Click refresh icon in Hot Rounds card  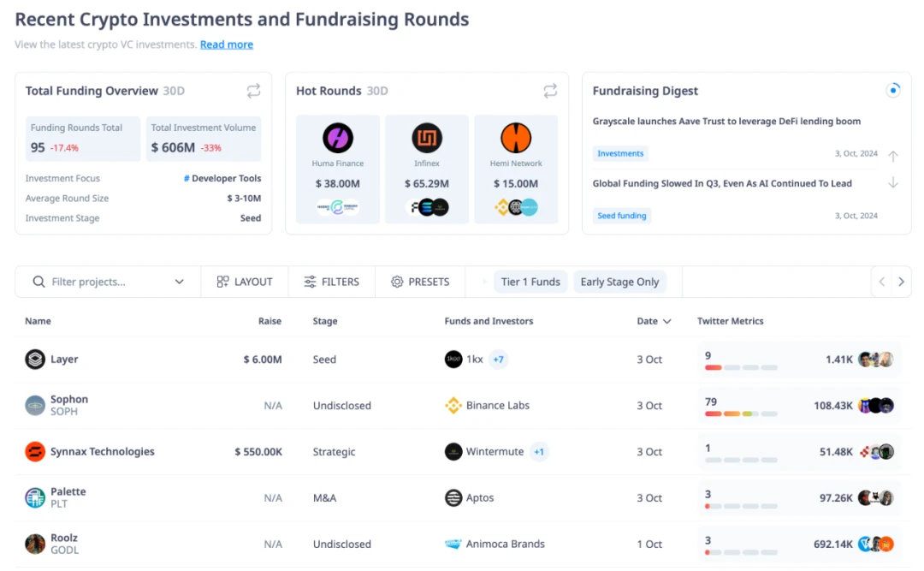[550, 91]
